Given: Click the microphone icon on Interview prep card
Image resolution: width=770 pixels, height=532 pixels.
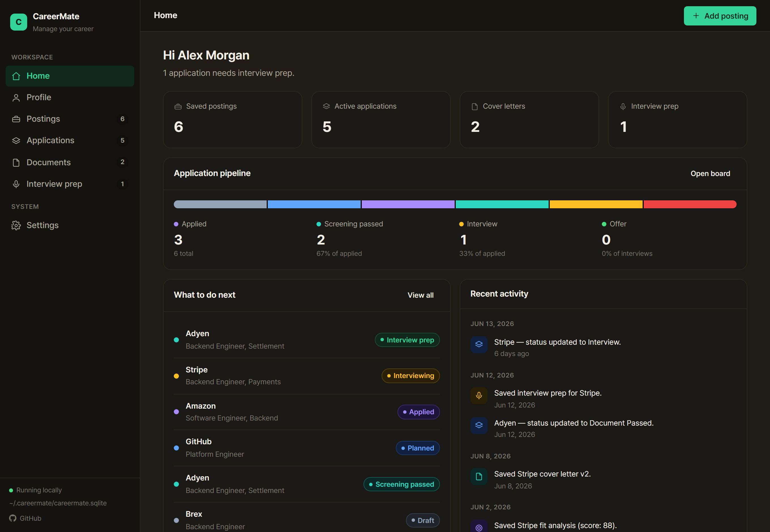Looking at the screenshot, I should coord(623,107).
